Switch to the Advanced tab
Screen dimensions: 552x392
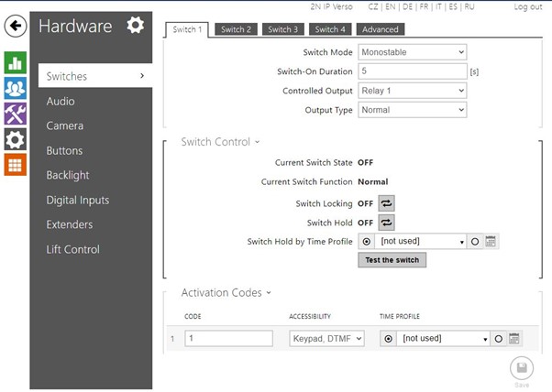[380, 30]
